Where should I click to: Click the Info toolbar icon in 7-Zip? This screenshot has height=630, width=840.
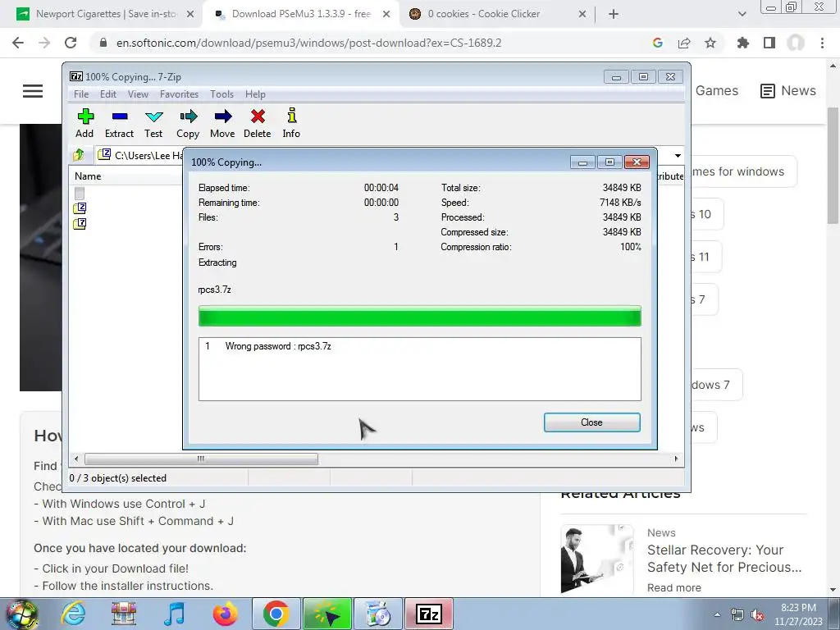(x=291, y=123)
